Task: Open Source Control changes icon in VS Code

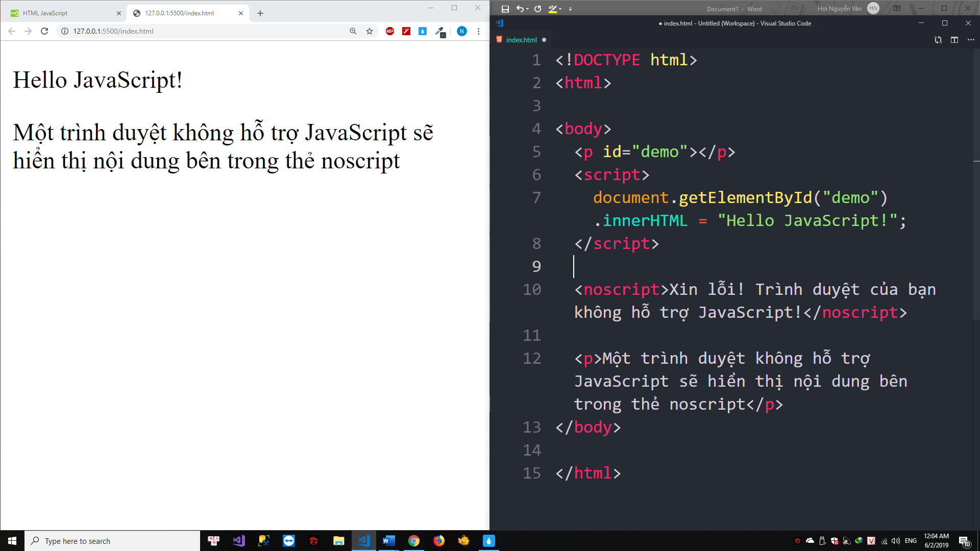Action: click(938, 40)
